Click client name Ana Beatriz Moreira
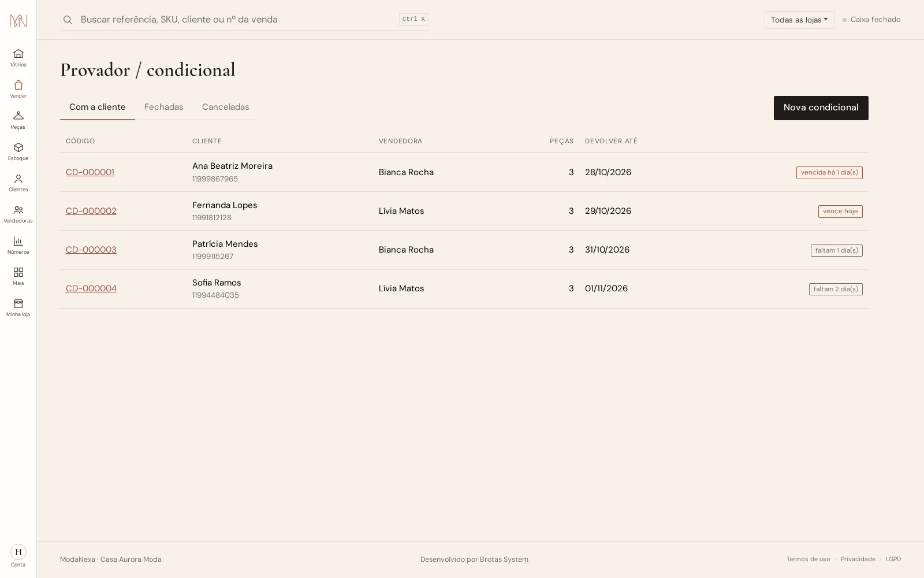The width and height of the screenshot is (924, 578). 232,166
